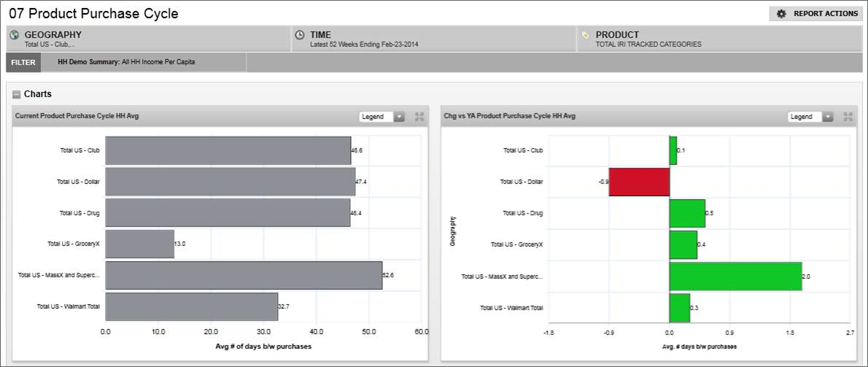This screenshot has width=868, height=367.
Task: Click the red Total US - Dollar bar
Action: click(x=639, y=182)
